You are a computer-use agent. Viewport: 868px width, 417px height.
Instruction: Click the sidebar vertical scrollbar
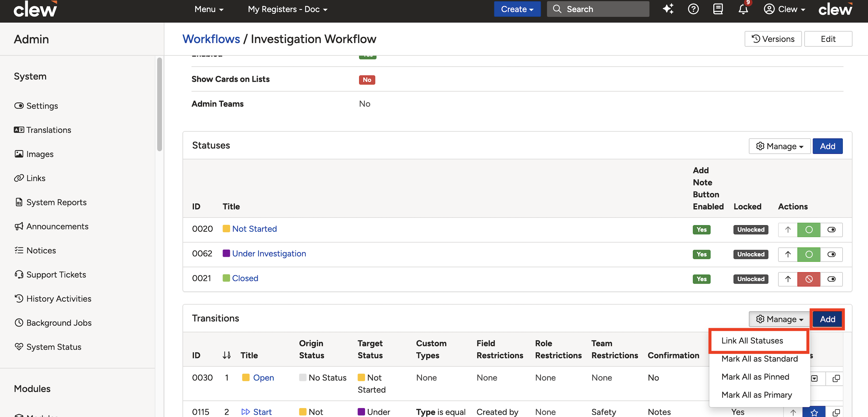pyautogui.click(x=159, y=104)
